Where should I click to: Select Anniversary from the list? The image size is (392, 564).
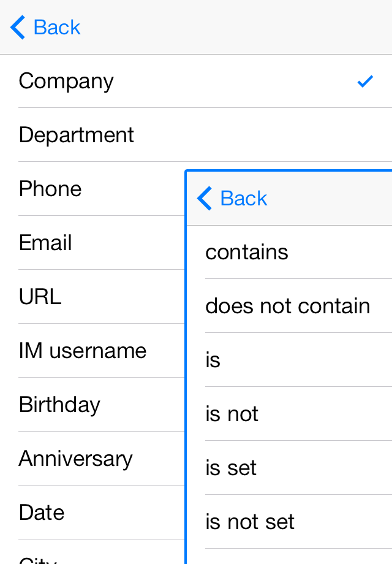(75, 459)
